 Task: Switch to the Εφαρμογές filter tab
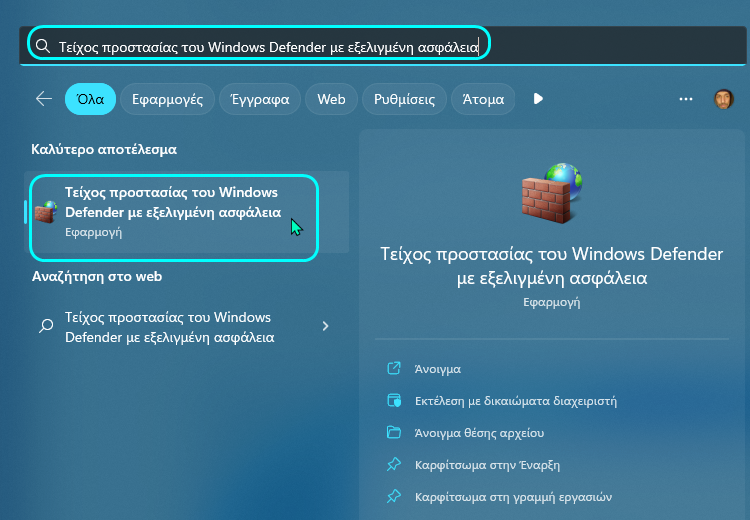(167, 99)
